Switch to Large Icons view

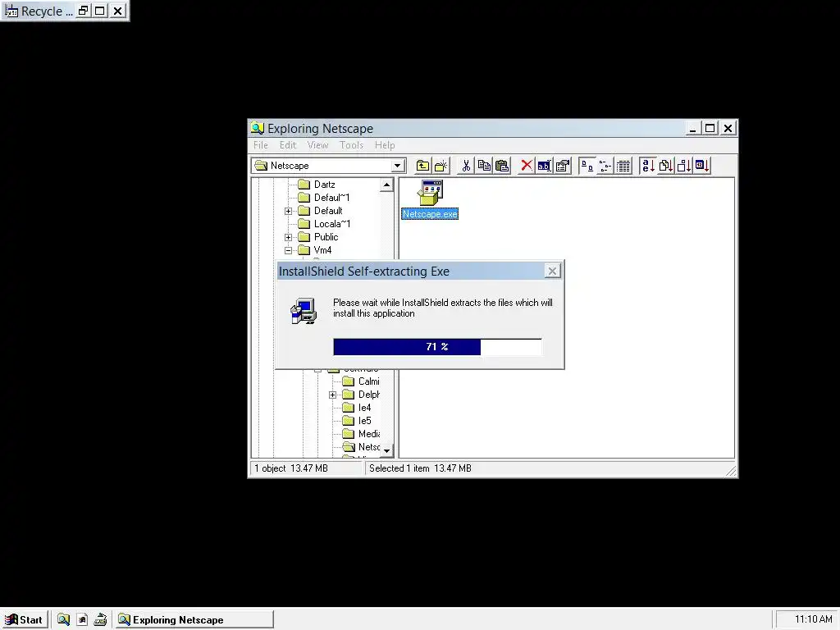click(587, 166)
